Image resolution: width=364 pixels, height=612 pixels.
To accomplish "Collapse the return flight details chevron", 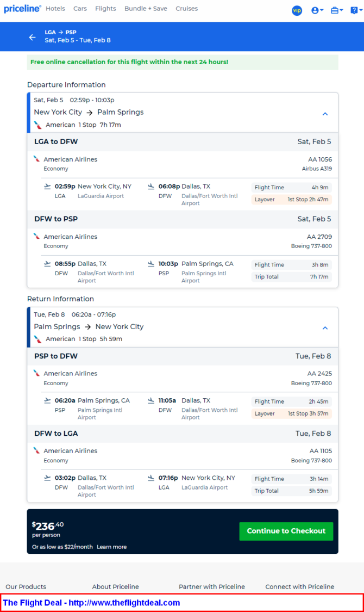I will [325, 328].
